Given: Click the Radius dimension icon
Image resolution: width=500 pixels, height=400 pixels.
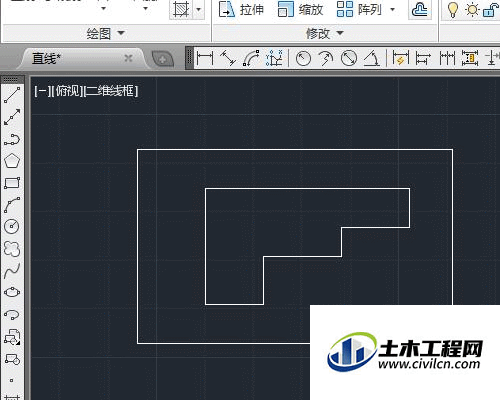Looking at the screenshot, I should [x=303, y=59].
